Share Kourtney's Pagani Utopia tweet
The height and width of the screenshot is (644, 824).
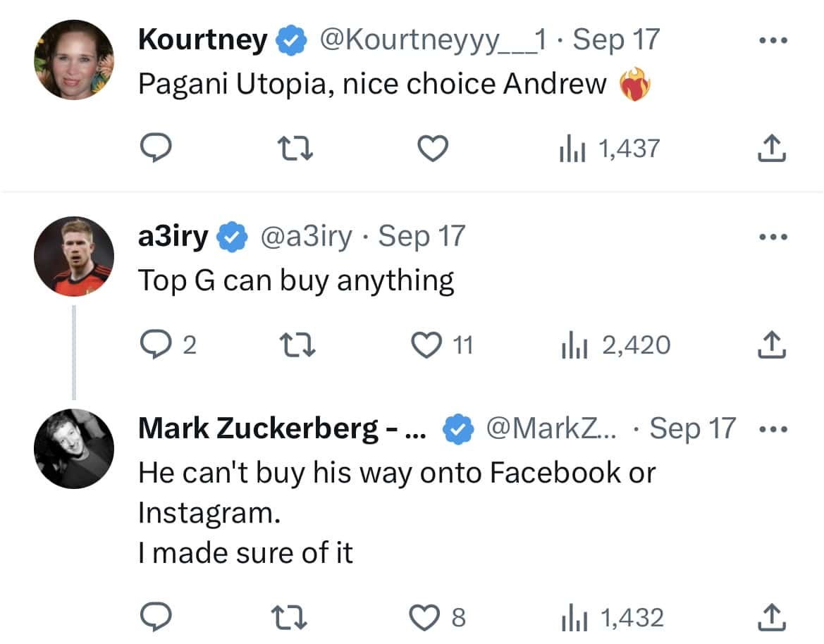point(772,148)
